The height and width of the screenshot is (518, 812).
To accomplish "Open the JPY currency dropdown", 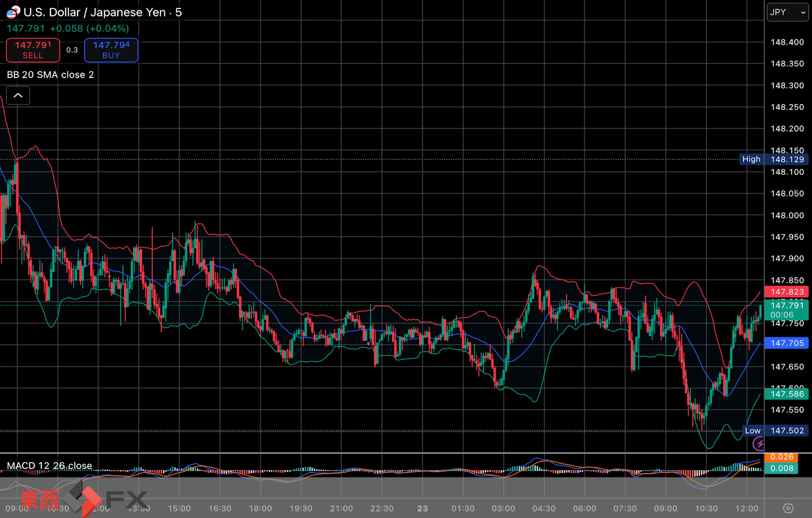I will pyautogui.click(x=787, y=12).
